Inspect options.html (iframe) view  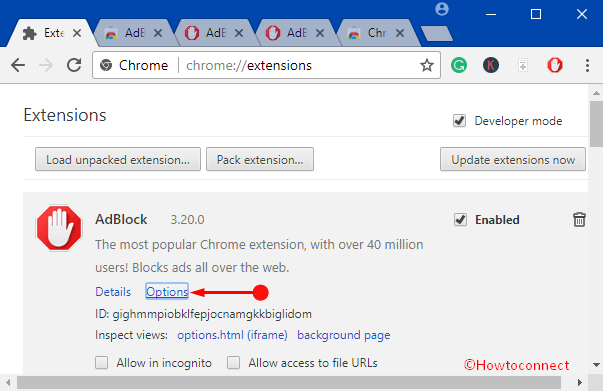pos(232,335)
